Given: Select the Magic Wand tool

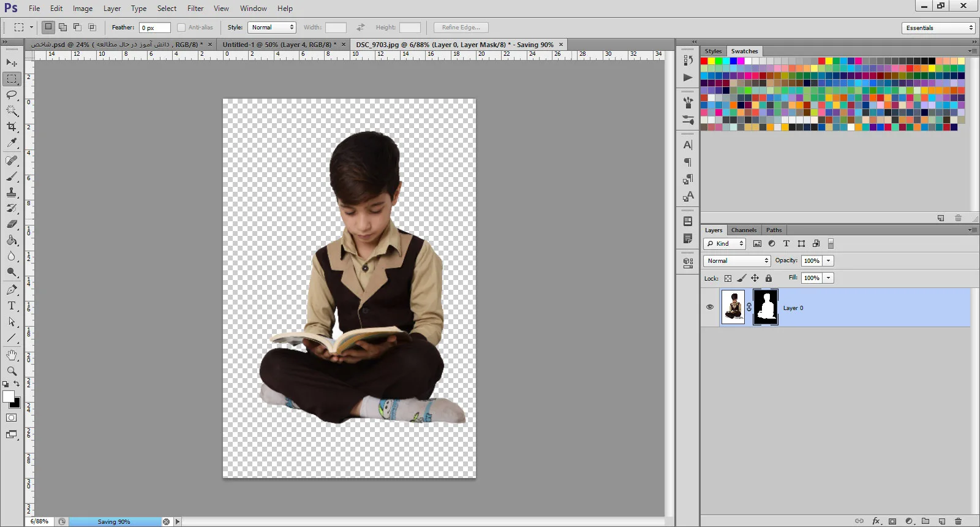Looking at the screenshot, I should tap(12, 111).
